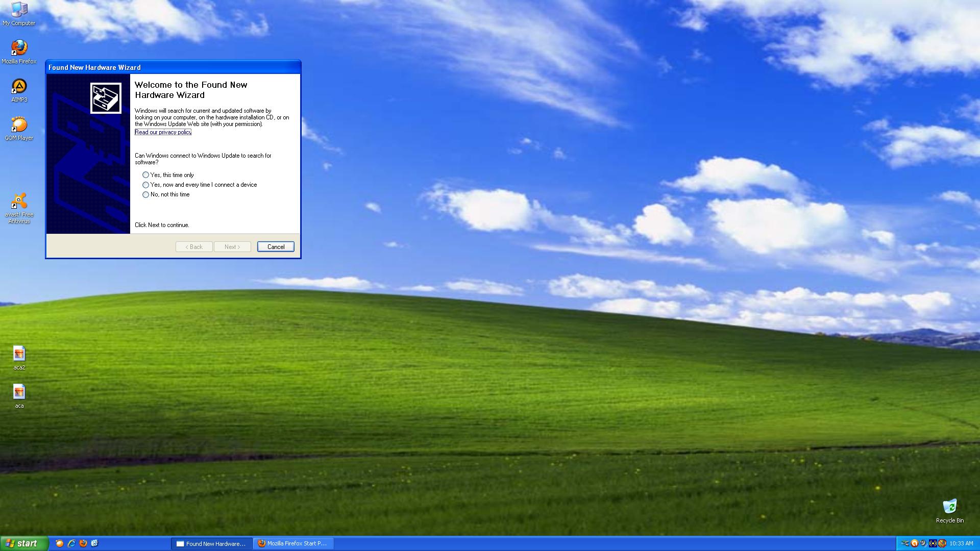
Task: Switch to Mozilla Firefox Start Page taskbar item
Action: click(293, 543)
